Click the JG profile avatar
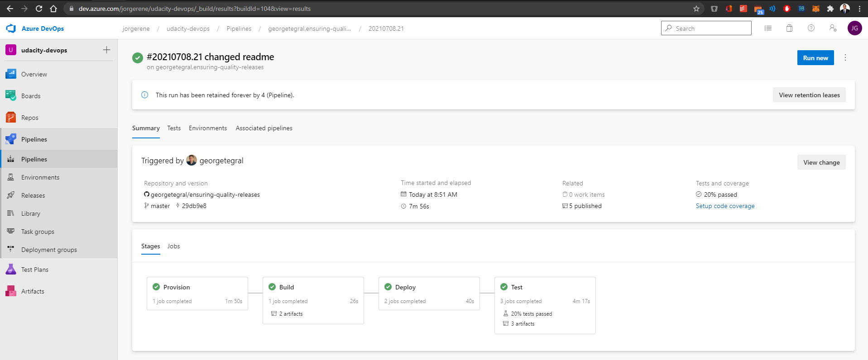Viewport: 868px width, 360px height. (854, 28)
